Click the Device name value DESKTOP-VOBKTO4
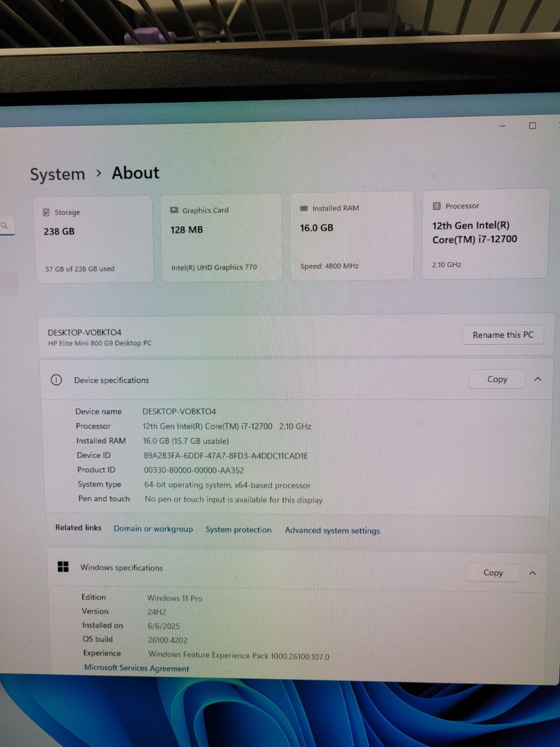 pyautogui.click(x=179, y=411)
